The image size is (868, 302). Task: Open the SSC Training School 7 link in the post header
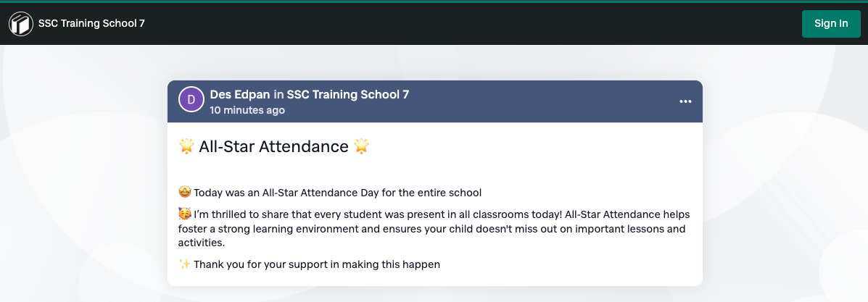tap(348, 95)
